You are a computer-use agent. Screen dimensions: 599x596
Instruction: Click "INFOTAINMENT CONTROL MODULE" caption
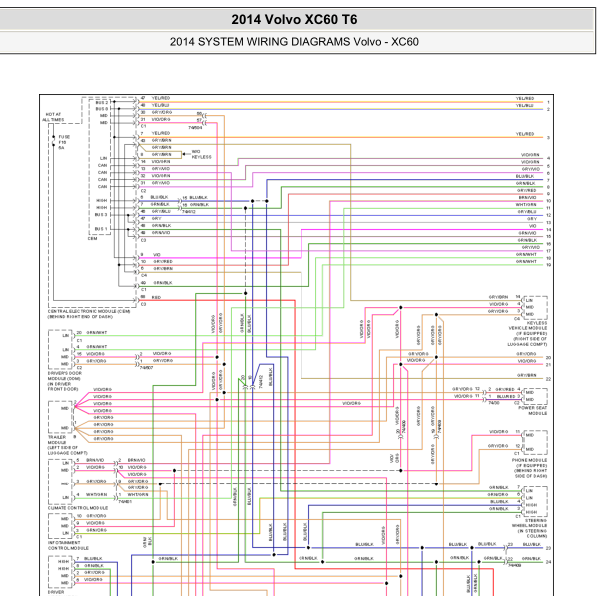(x=68, y=545)
